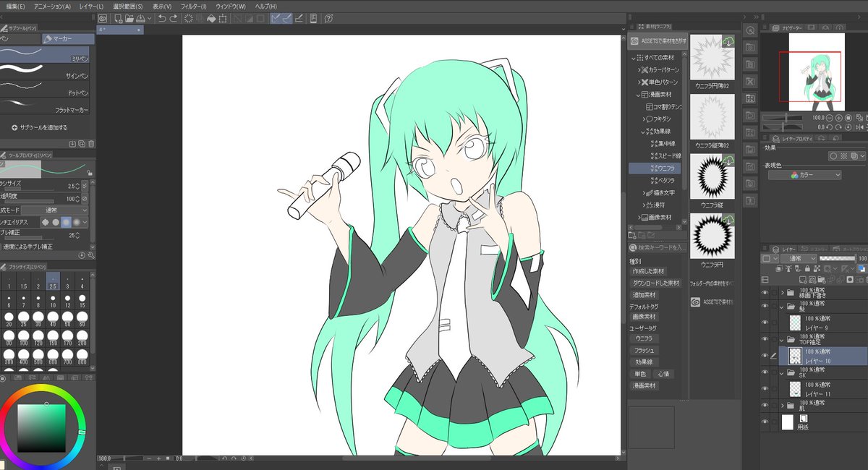Click the Redo arrow icon
Viewport: 868px width, 470px height.
[174, 18]
